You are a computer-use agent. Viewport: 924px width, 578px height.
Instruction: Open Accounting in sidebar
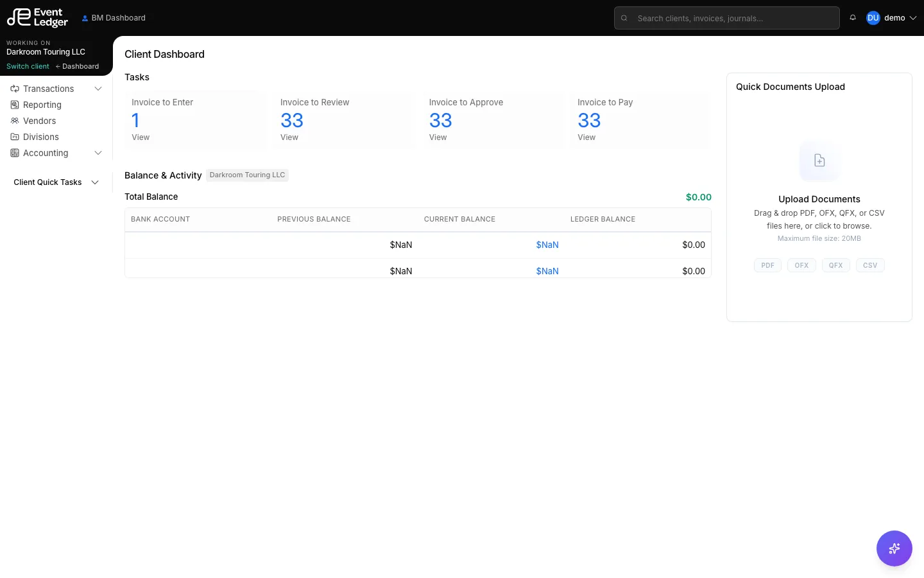click(x=46, y=153)
